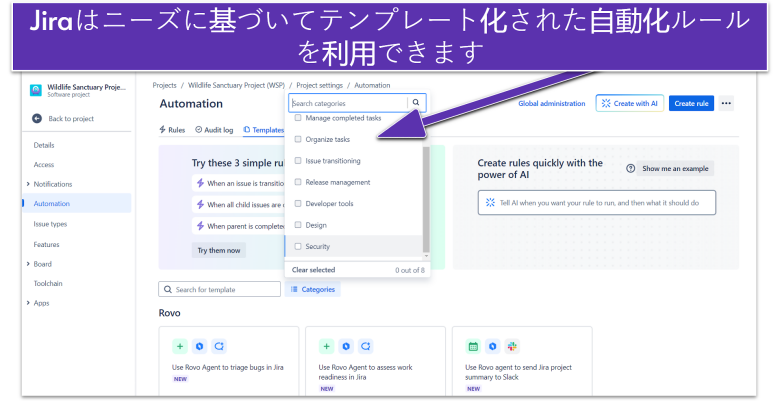780x401 pixels.
Task: Click the list icon on the Categories button
Action: pyautogui.click(x=294, y=289)
